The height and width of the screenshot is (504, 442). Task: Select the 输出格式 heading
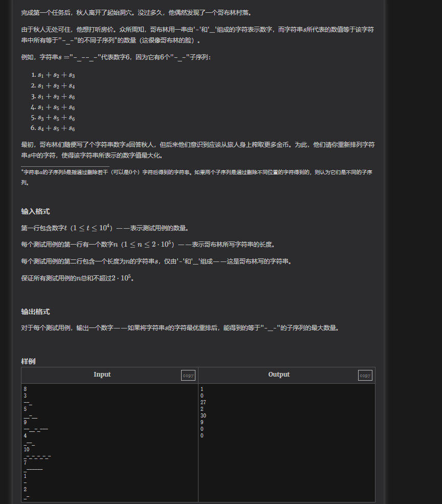35,312
